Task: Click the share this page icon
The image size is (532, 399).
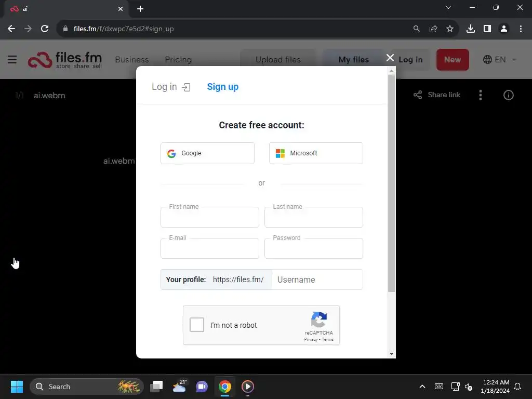Action: 433,29
